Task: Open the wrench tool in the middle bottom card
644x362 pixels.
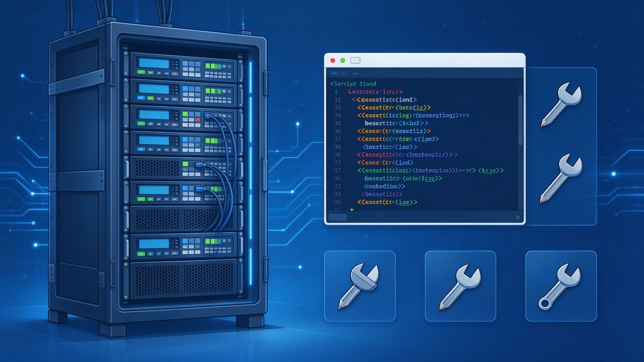Action: pos(460,287)
